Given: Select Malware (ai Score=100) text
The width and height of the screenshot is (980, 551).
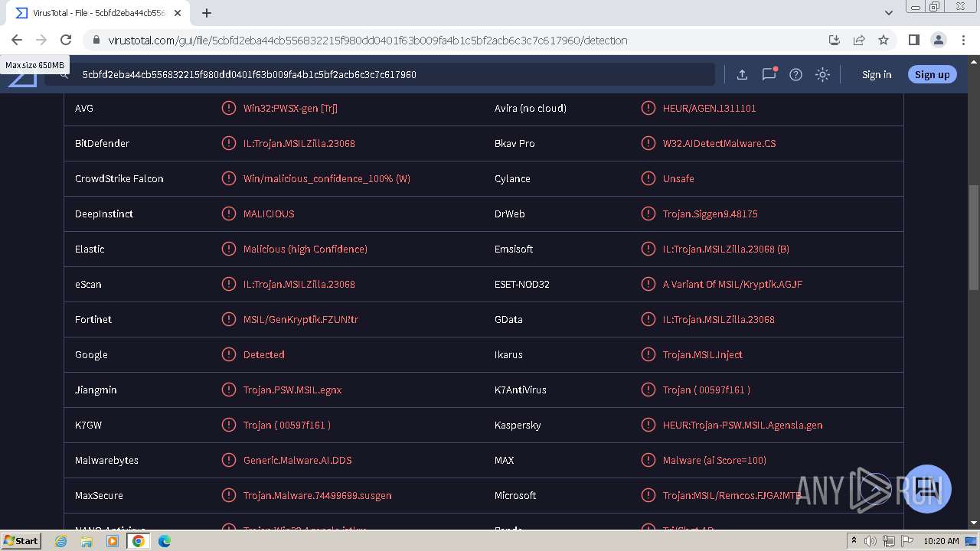Looking at the screenshot, I should [x=714, y=460].
